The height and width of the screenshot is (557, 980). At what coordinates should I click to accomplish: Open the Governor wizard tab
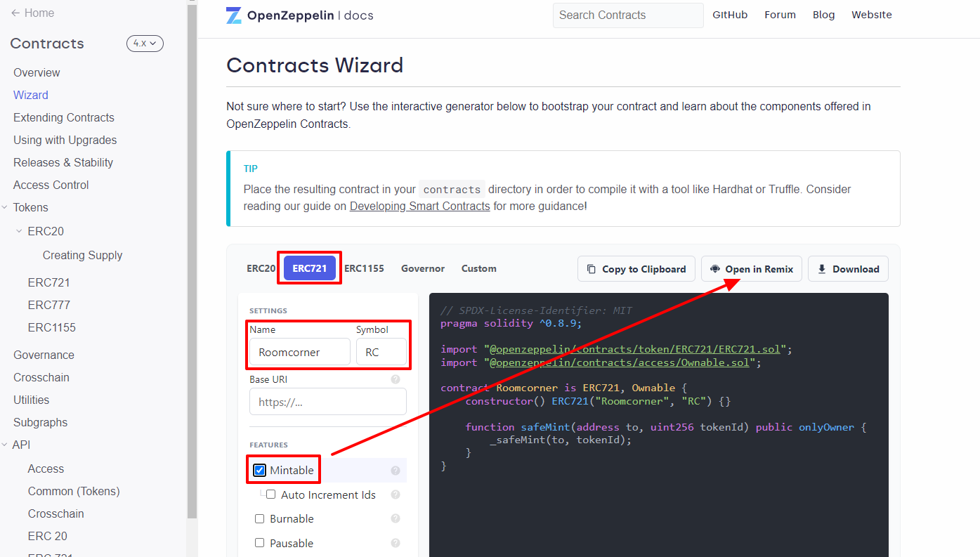point(423,268)
